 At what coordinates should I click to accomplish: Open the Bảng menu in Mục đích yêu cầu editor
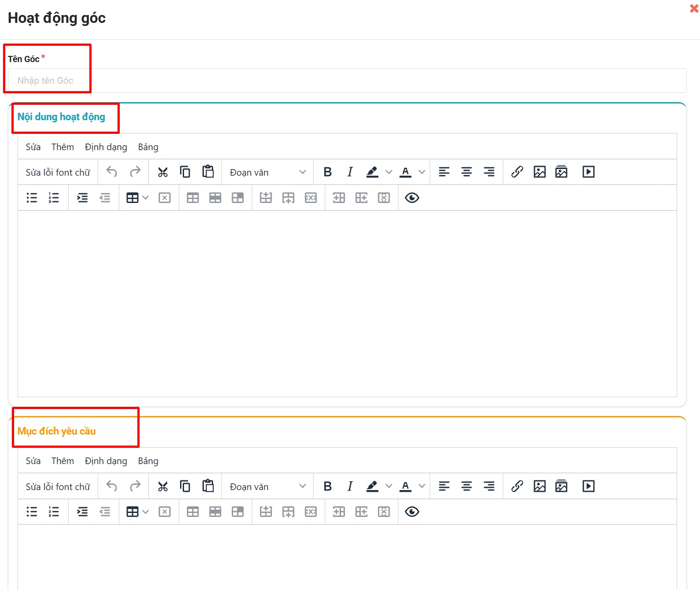coord(148,461)
